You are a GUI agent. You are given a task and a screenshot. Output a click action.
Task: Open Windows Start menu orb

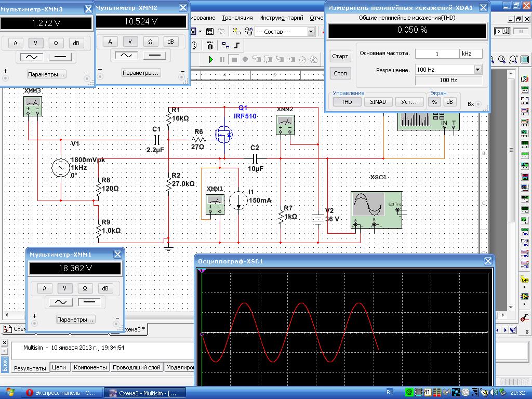point(10,393)
